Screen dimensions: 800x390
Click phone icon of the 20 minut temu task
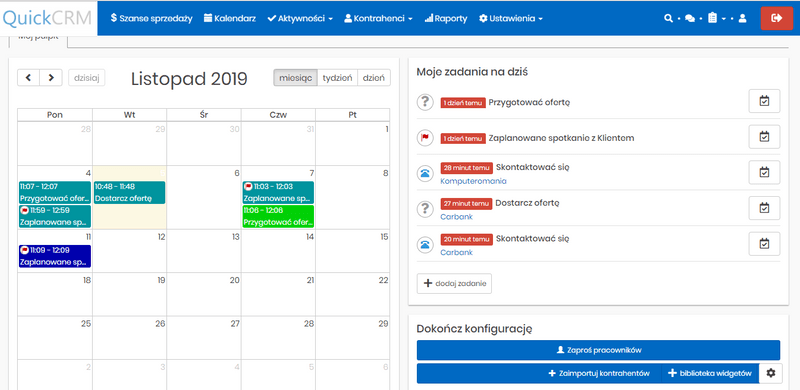coord(424,245)
